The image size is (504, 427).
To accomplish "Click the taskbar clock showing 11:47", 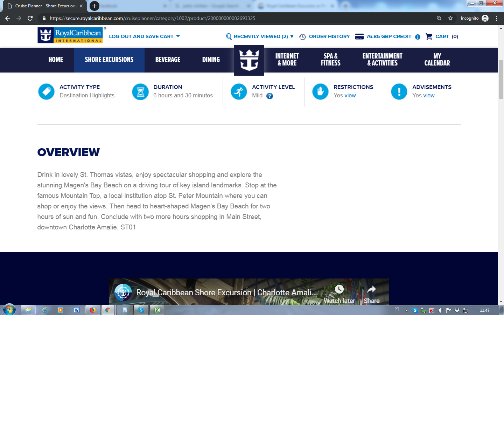I will click(x=484, y=310).
